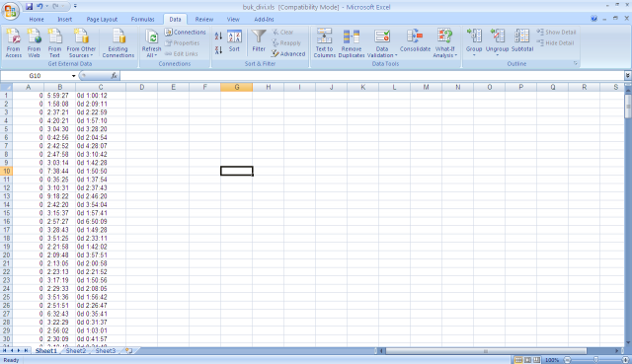Open the Filter funnel tool
Screen dimensions: 632x364
coord(259,40)
